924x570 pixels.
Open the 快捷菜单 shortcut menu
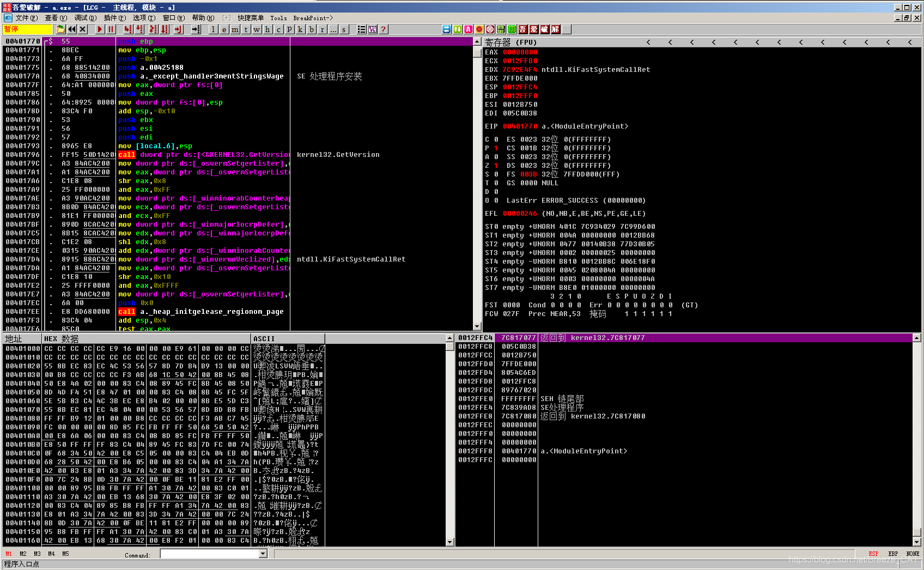point(251,18)
